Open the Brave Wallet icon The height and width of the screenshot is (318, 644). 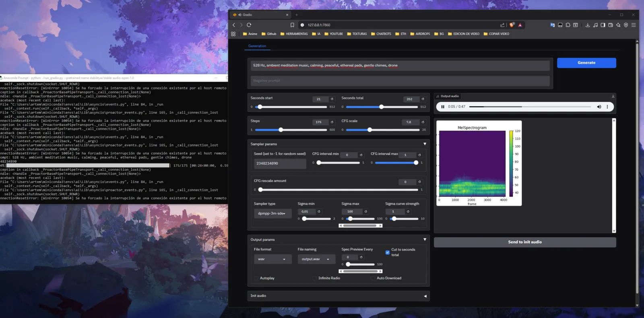coord(611,25)
